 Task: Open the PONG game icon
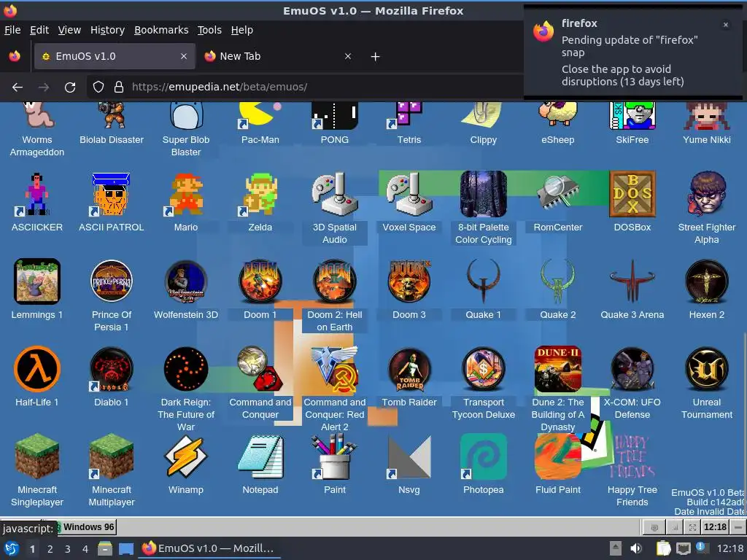click(x=334, y=115)
